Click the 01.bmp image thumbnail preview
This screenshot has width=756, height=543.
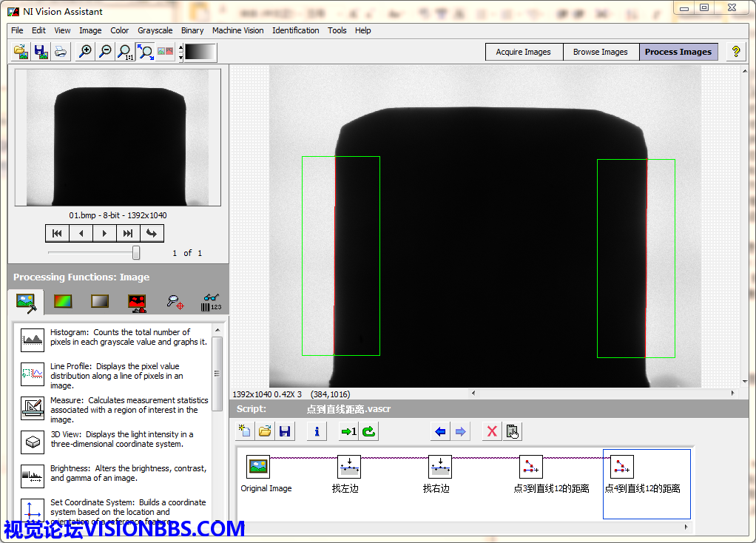pos(118,138)
